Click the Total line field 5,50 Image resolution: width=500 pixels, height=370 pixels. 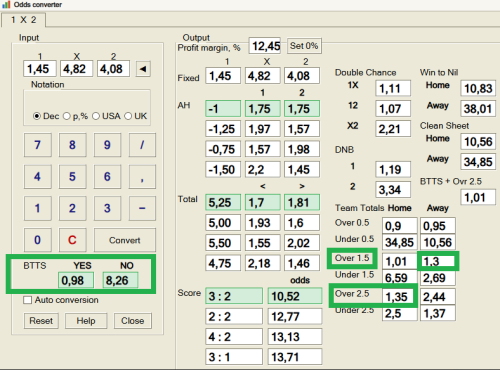[223, 243]
